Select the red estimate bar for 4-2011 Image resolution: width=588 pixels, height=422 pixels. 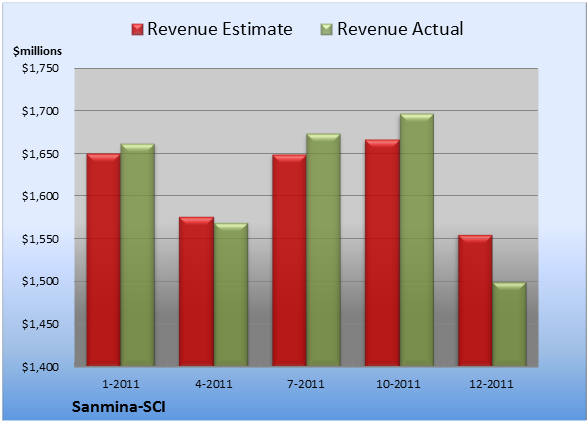click(196, 291)
